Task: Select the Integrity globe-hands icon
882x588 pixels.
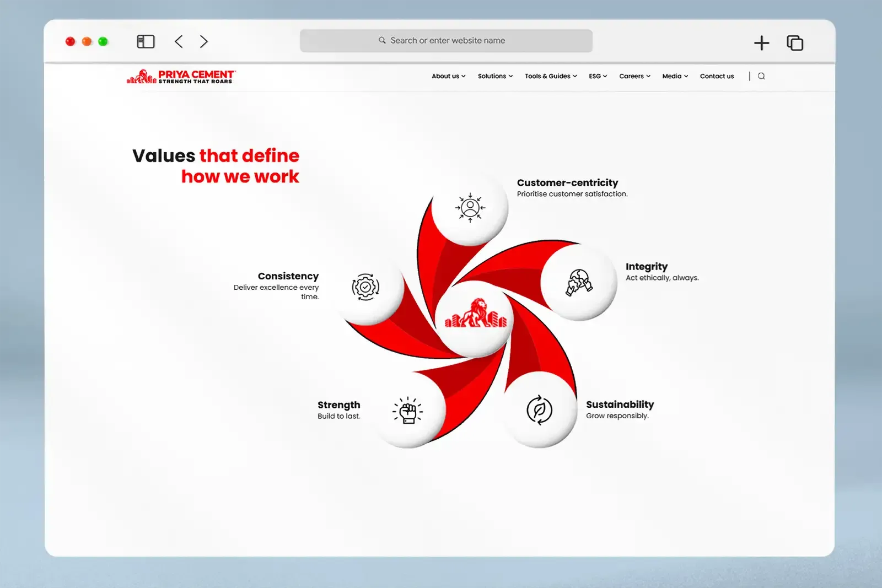Action: 579,282
